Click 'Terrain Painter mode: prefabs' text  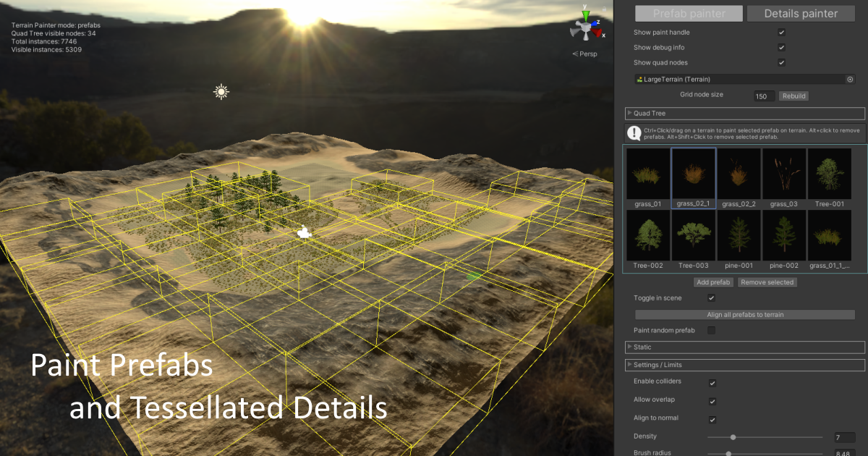point(56,25)
